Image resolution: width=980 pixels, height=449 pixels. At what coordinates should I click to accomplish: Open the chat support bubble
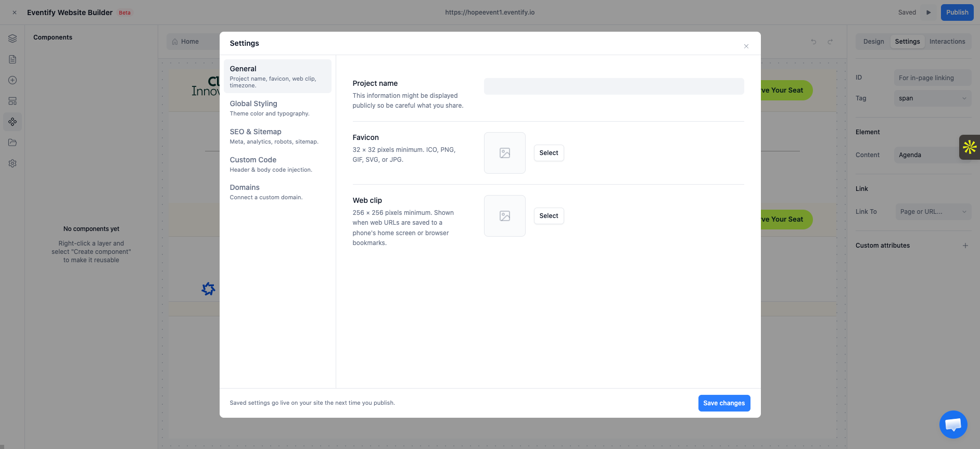click(x=953, y=425)
